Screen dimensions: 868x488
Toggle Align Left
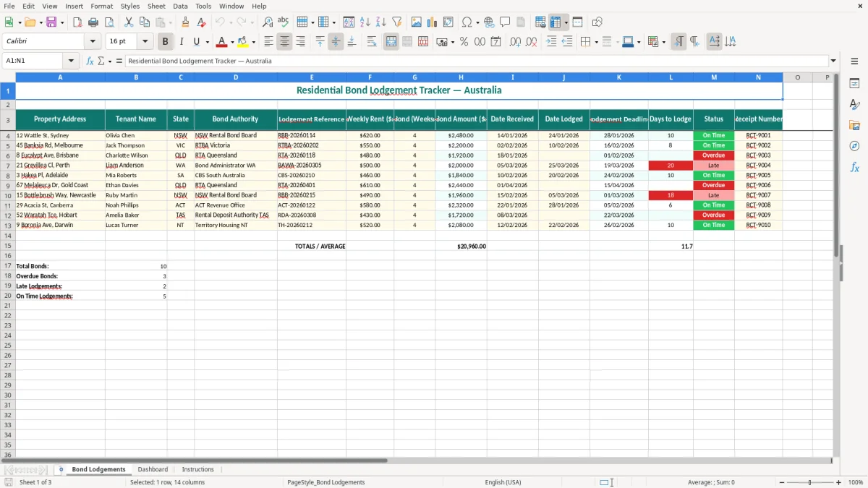coord(268,42)
